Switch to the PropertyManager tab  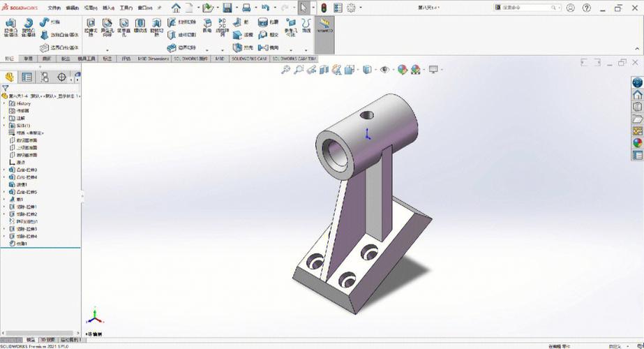(27, 77)
